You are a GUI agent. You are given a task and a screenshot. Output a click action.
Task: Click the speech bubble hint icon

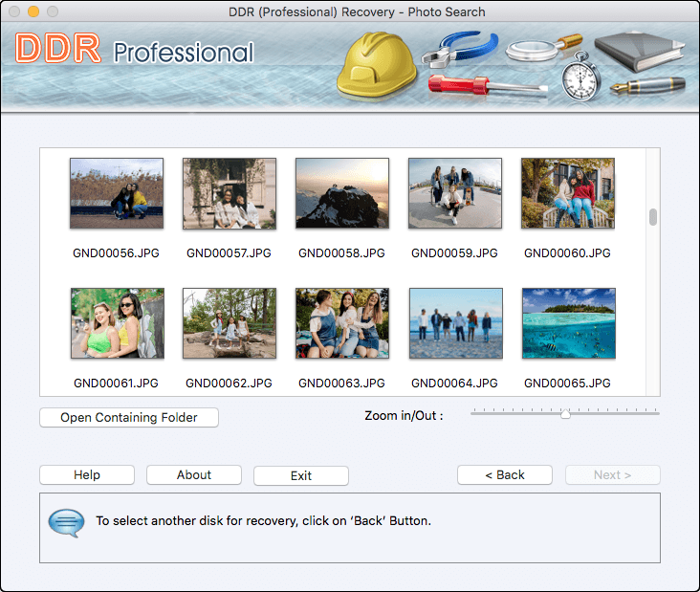66,523
